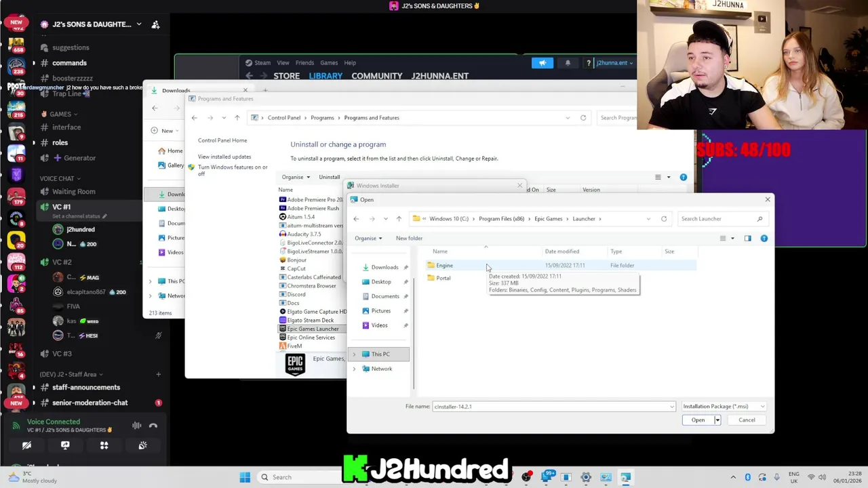Switch to the Steam COMMUNITY tab
Image resolution: width=868 pixels, height=488 pixels.
click(x=377, y=76)
